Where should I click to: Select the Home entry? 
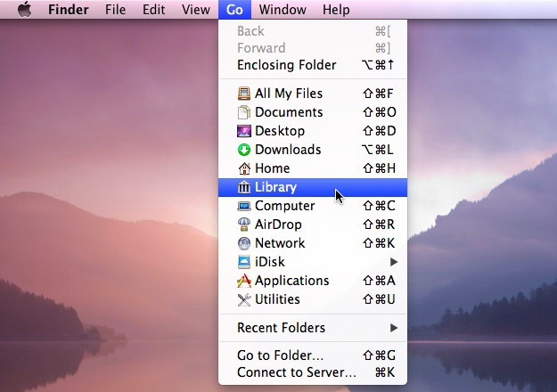coord(313,168)
